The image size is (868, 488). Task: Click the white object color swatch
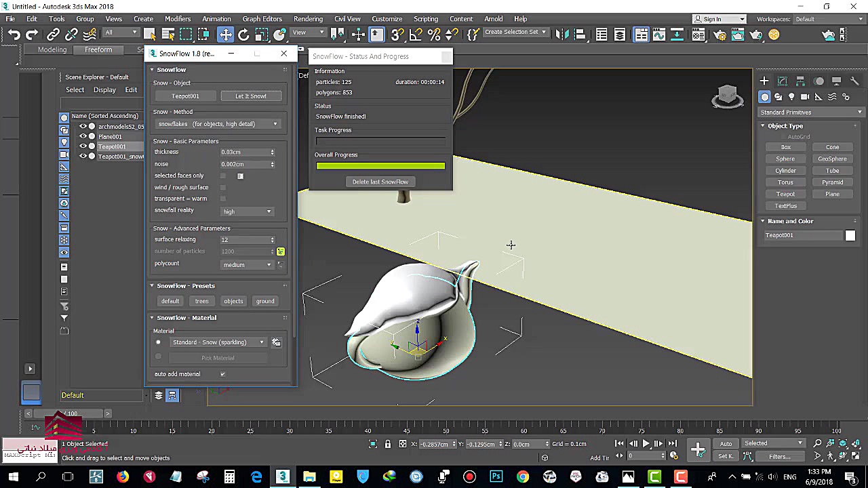[x=850, y=235]
